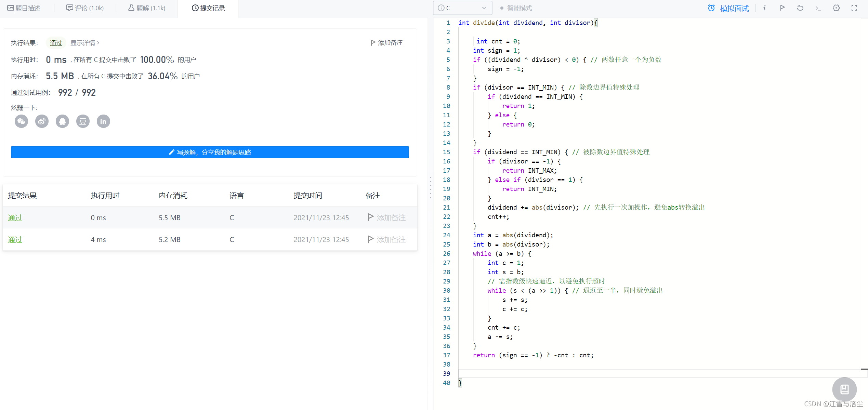Open the console terminal icon
This screenshot has height=410, width=868.
coord(818,8)
